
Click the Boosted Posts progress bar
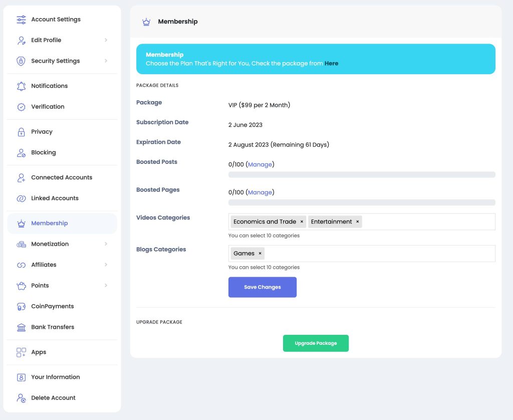tap(362, 175)
